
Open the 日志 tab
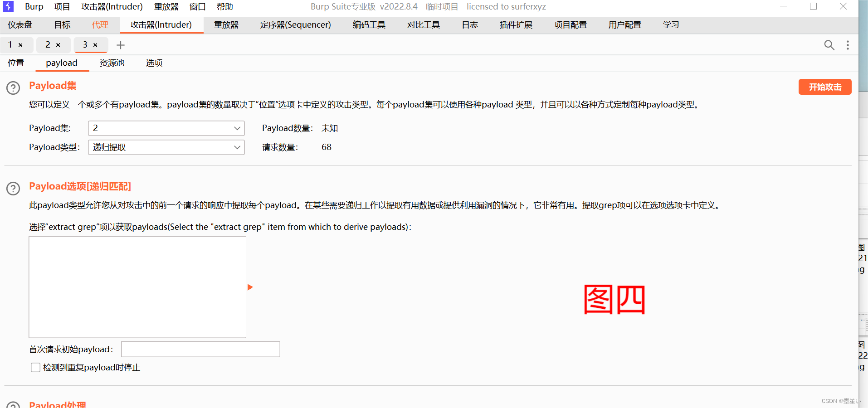coord(470,25)
